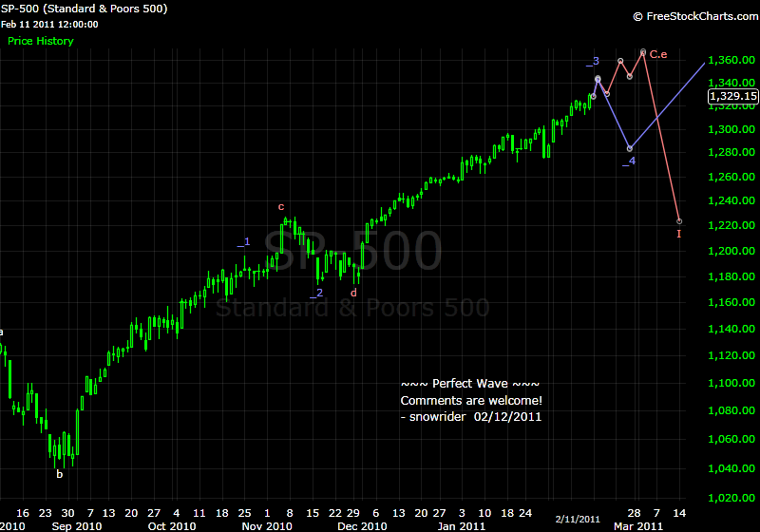The height and width of the screenshot is (532, 760).
Task: Click the white b wave label
Action: point(60,474)
